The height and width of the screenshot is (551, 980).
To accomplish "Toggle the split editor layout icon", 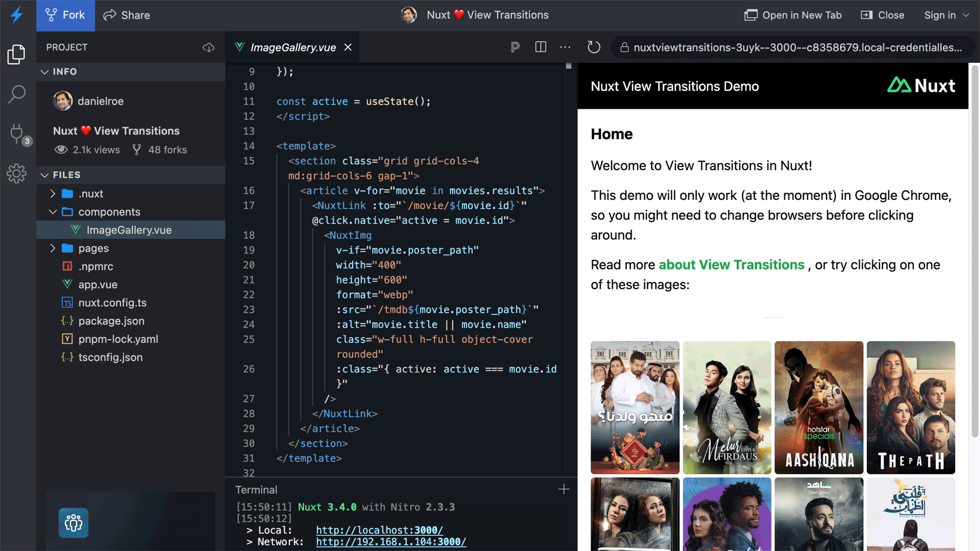I will (x=541, y=47).
